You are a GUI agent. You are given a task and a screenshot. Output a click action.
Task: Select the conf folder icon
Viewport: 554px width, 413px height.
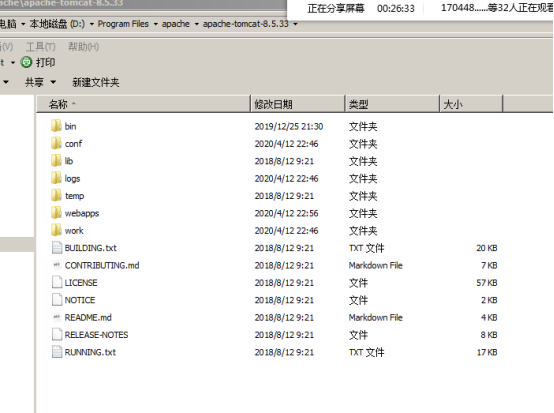click(x=56, y=143)
